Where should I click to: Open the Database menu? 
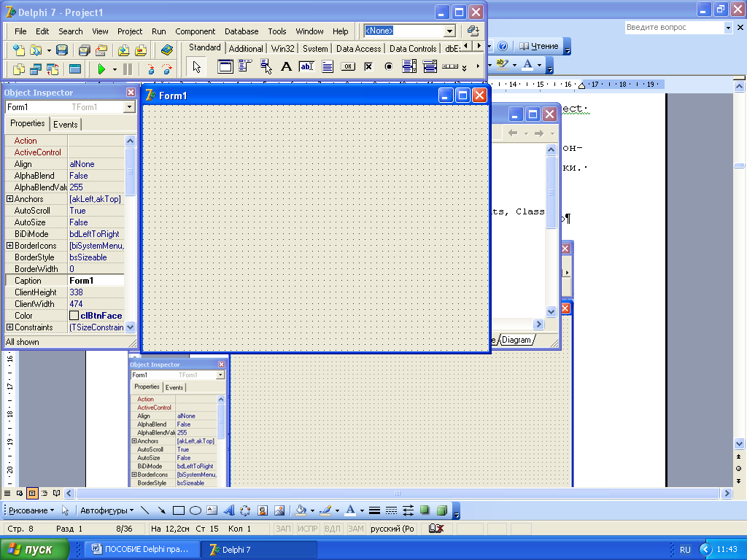241,31
